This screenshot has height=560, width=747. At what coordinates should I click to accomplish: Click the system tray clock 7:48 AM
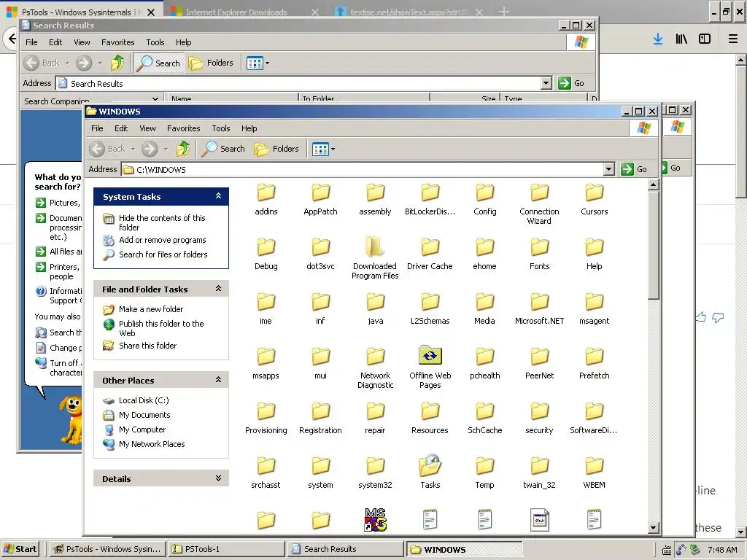click(722, 550)
